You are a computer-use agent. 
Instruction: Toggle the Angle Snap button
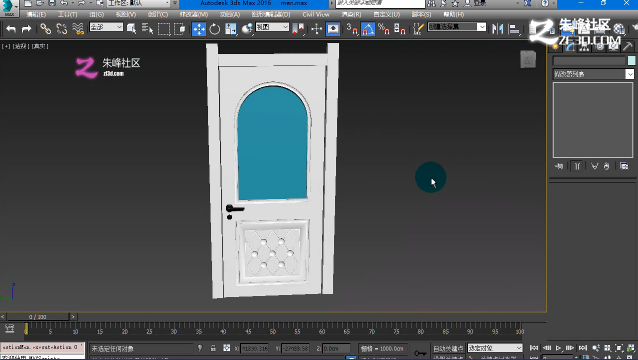click(x=368, y=29)
